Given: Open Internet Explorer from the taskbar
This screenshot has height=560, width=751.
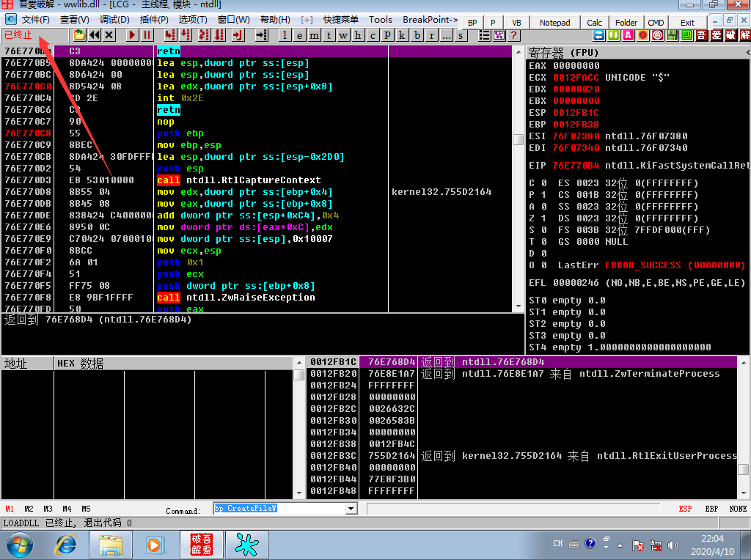Looking at the screenshot, I should (65, 545).
